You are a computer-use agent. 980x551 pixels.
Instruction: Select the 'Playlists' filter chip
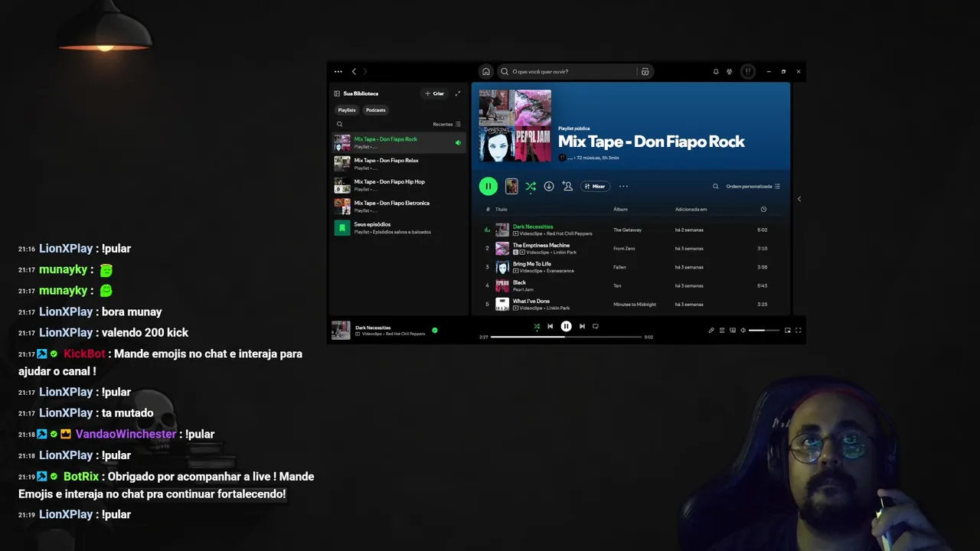click(347, 110)
